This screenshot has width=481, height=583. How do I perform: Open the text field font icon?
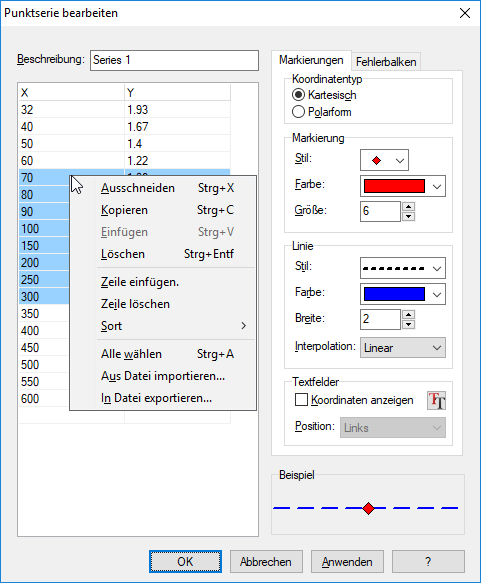436,400
